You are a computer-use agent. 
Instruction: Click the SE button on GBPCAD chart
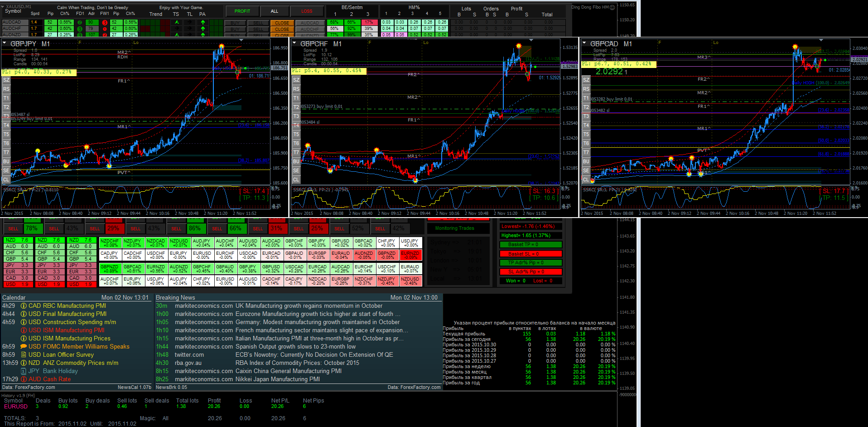586,170
